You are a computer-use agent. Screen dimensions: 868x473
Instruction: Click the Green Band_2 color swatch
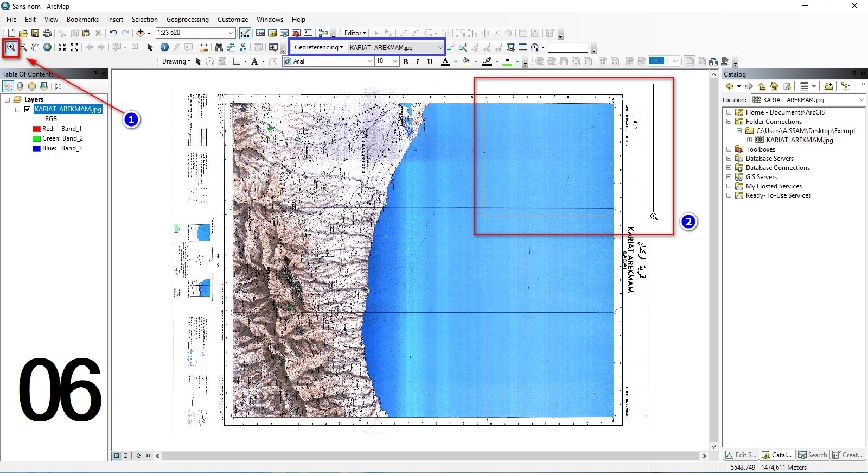coord(36,138)
